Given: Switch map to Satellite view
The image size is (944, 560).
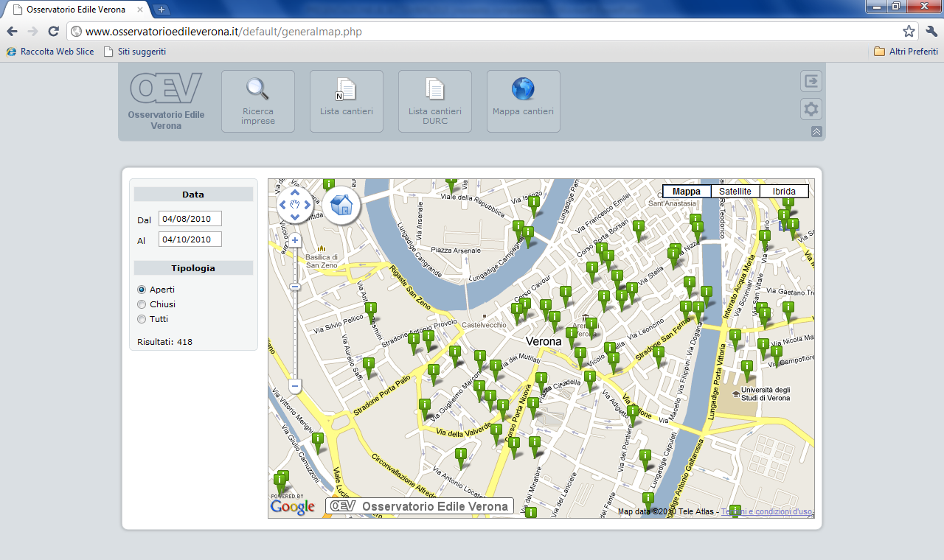Looking at the screenshot, I should 735,192.
